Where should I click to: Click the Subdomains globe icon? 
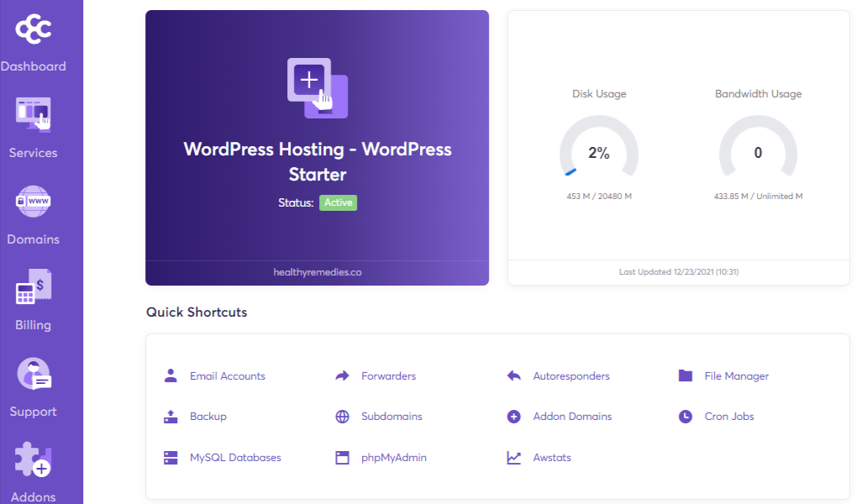pyautogui.click(x=342, y=417)
